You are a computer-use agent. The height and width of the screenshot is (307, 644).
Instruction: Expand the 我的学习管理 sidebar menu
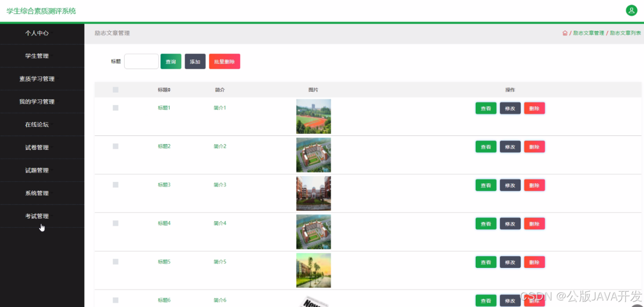(x=42, y=101)
